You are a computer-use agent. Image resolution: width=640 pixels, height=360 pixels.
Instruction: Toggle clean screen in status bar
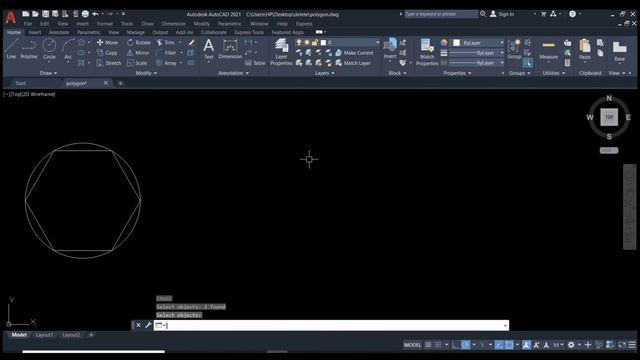[622, 345]
